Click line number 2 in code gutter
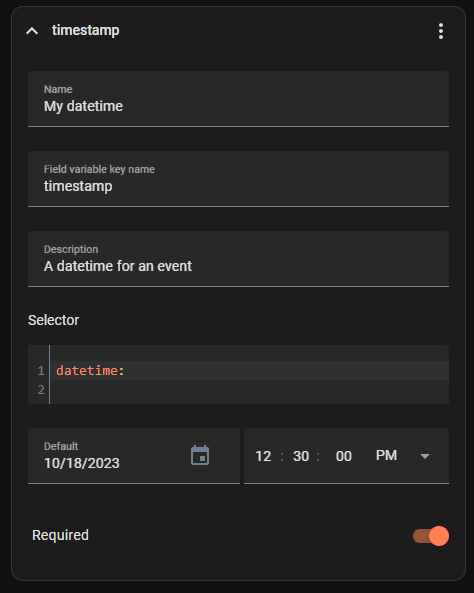The image size is (474, 593). pos(41,390)
